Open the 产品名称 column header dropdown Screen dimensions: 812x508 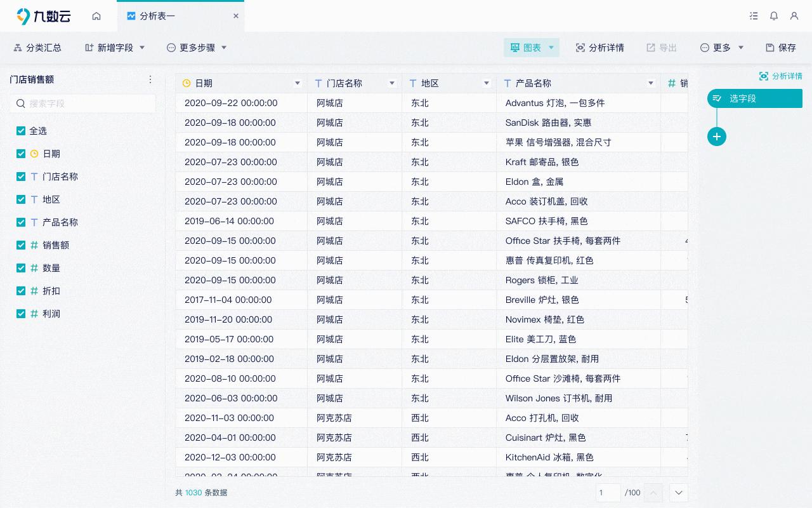[651, 83]
